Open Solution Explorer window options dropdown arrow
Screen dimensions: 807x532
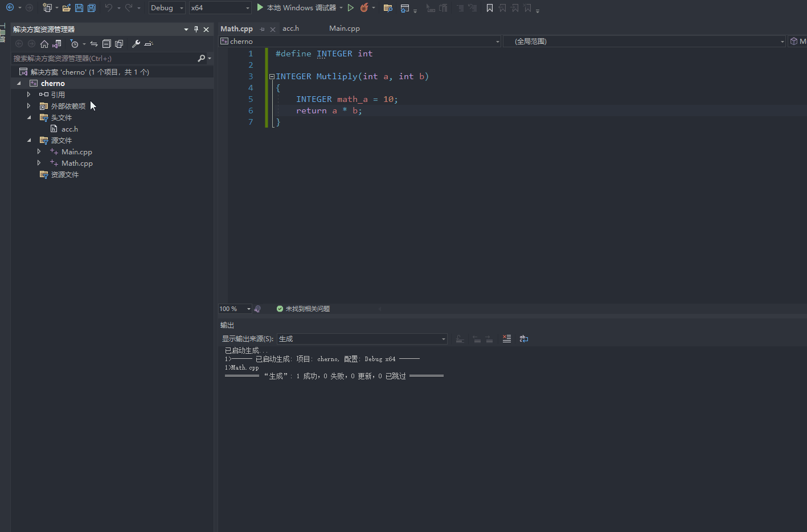point(186,29)
